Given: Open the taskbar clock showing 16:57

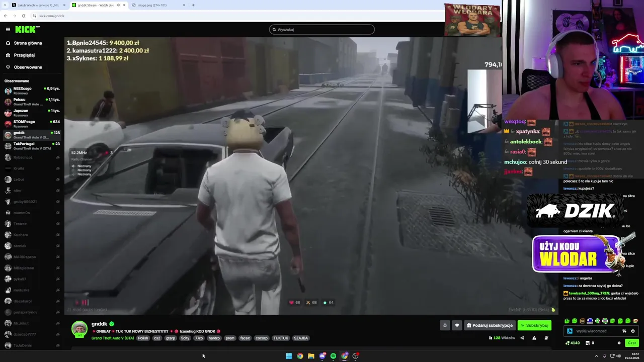Looking at the screenshot, I should tap(632, 356).
